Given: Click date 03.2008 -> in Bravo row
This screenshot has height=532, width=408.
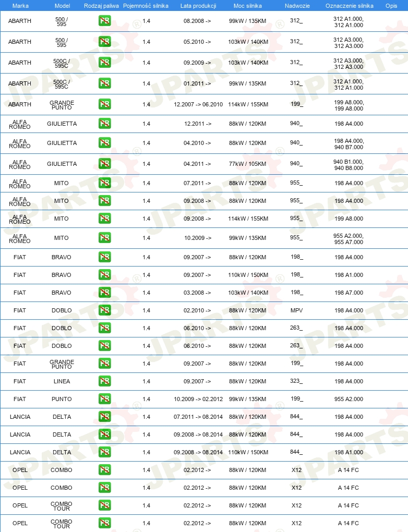Looking at the screenshot, I should [197, 293].
